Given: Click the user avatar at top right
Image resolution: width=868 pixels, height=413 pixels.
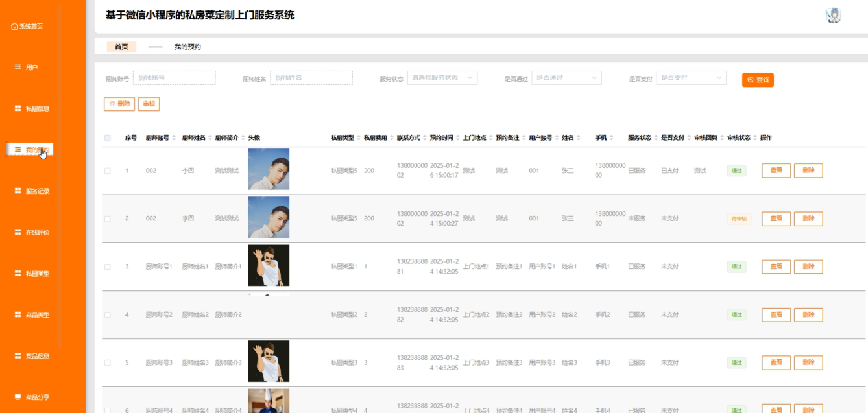Looking at the screenshot, I should pyautogui.click(x=834, y=16).
